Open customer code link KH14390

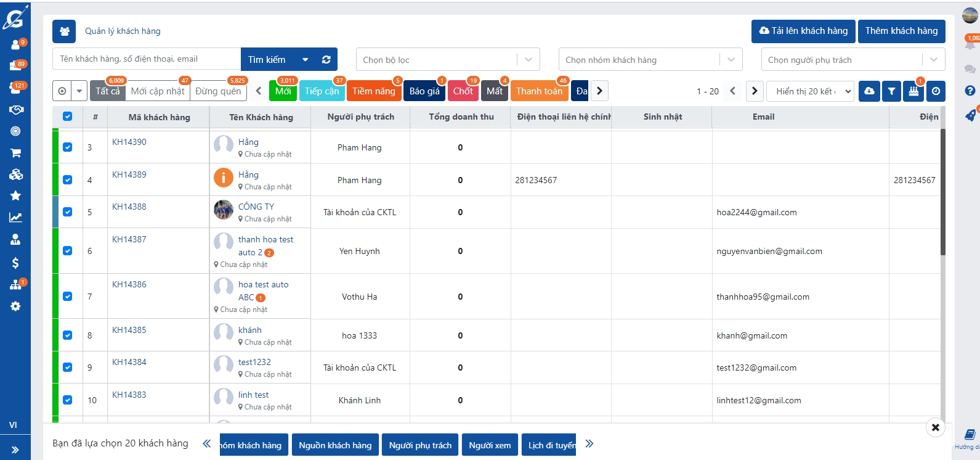tap(129, 142)
